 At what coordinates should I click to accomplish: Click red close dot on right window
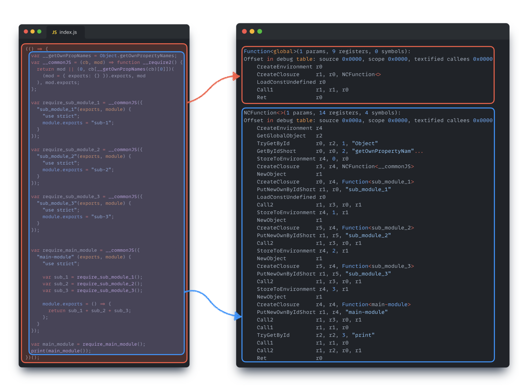[x=245, y=31]
